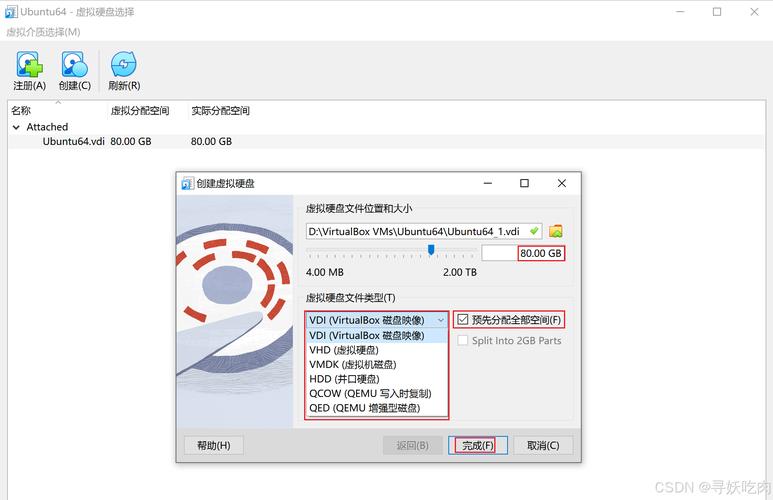
Task: Close the Ubuntu64 disk selection window
Action: point(754,12)
